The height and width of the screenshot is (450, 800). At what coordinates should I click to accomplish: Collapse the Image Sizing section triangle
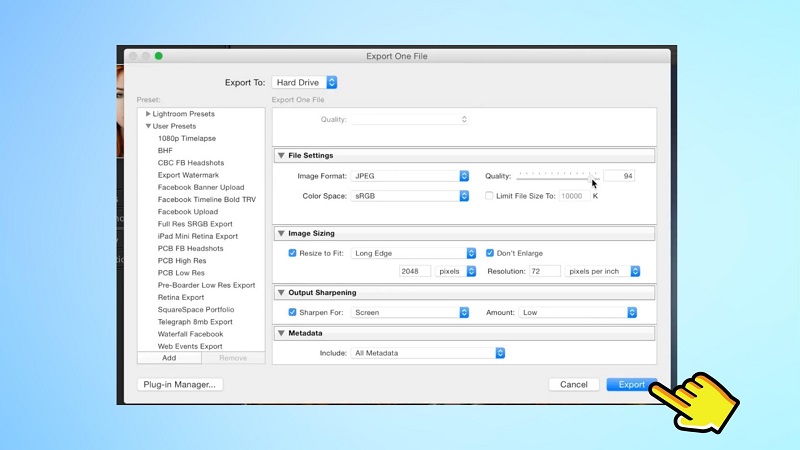point(281,234)
